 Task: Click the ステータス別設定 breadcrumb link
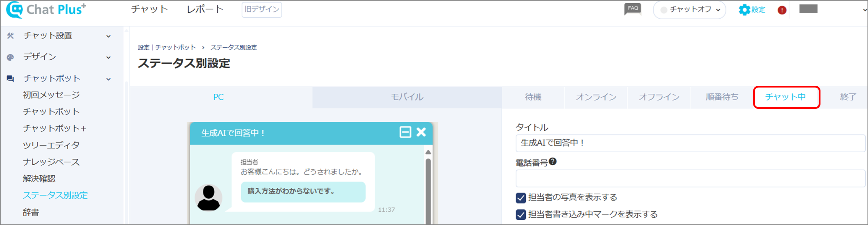[234, 48]
